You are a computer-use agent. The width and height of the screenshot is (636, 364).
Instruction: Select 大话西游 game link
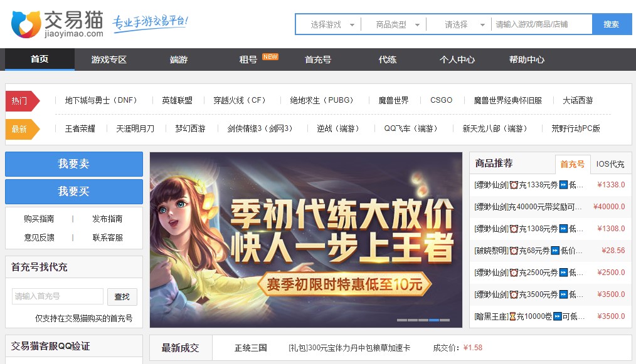point(578,100)
